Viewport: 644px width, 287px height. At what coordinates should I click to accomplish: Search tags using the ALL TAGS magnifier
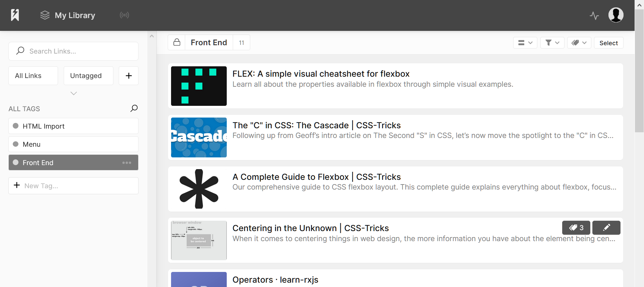click(134, 108)
